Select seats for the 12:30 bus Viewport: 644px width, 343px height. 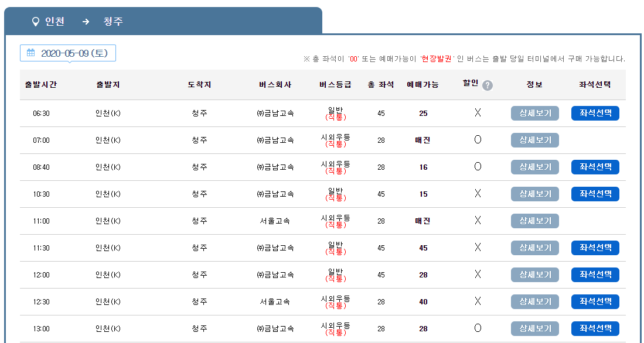click(x=595, y=301)
